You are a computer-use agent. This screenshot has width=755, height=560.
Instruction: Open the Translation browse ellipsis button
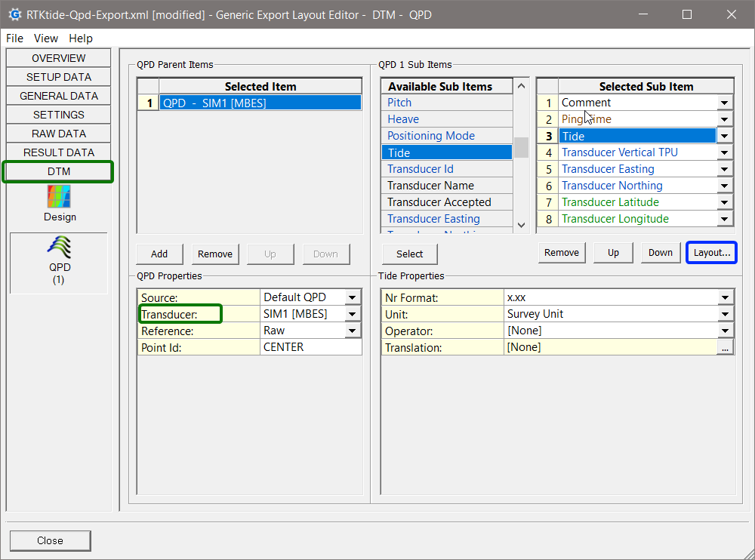725,348
